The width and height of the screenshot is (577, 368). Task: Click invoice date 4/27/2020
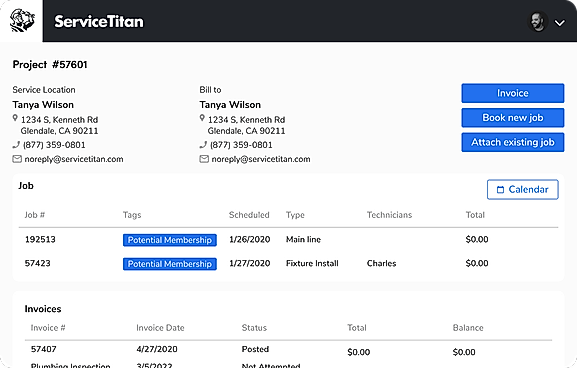(157, 349)
